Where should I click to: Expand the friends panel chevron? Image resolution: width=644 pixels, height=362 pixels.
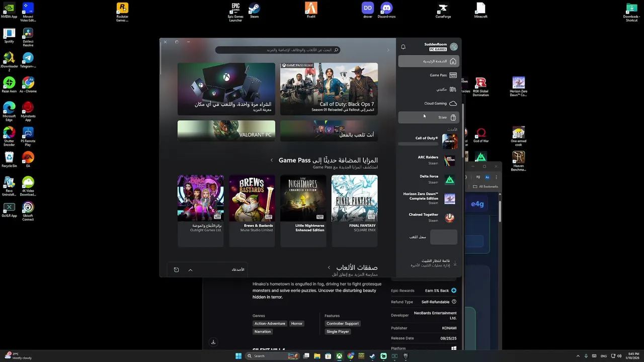pyautogui.click(x=190, y=270)
